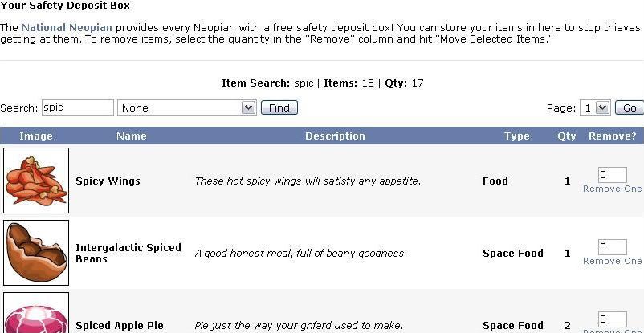This screenshot has width=644, height=333.
Task: Focus the Search text field containing spic
Action: pos(78,108)
